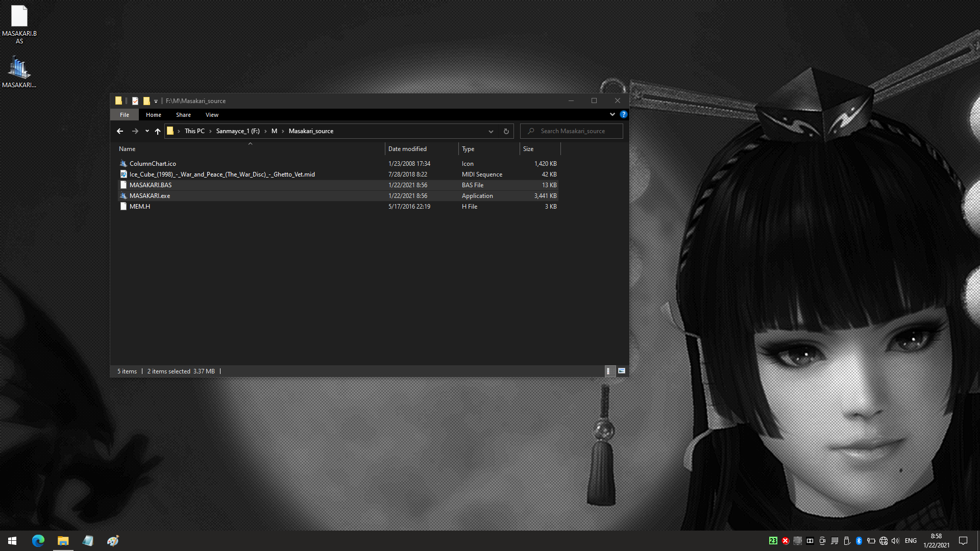The height and width of the screenshot is (551, 980).
Task: Open the Windows Start menu
Action: coord(12,541)
